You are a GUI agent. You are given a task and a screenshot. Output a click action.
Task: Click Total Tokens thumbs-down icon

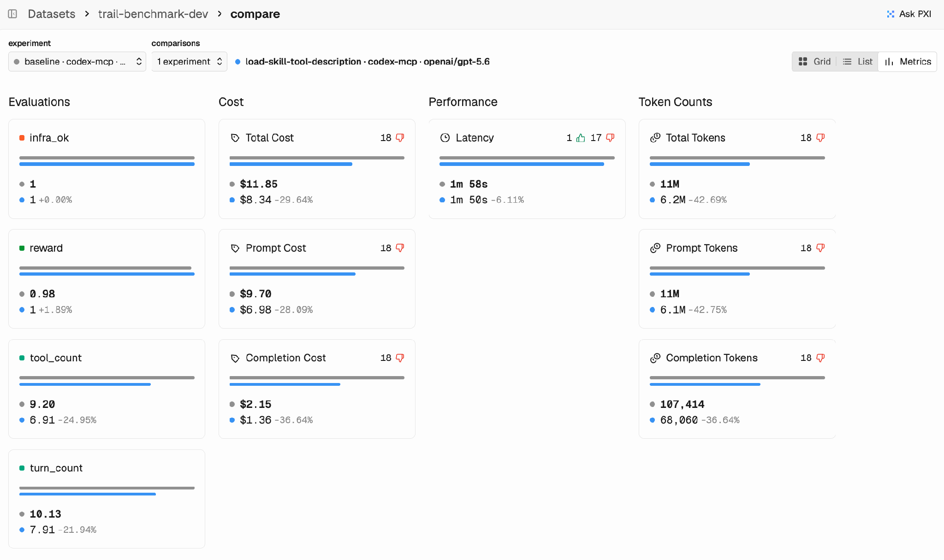click(820, 138)
